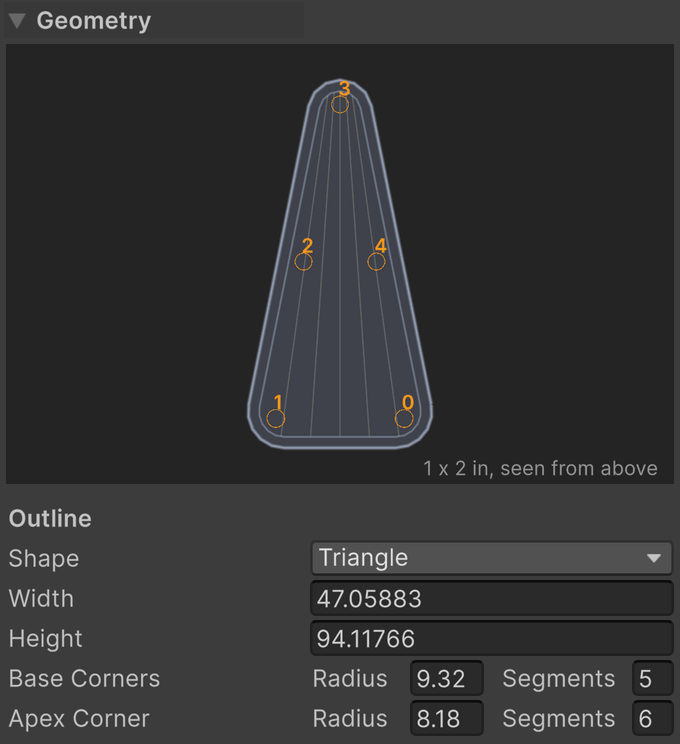680x744 pixels.
Task: Edit the Base Corners Segments field
Action: [652, 679]
